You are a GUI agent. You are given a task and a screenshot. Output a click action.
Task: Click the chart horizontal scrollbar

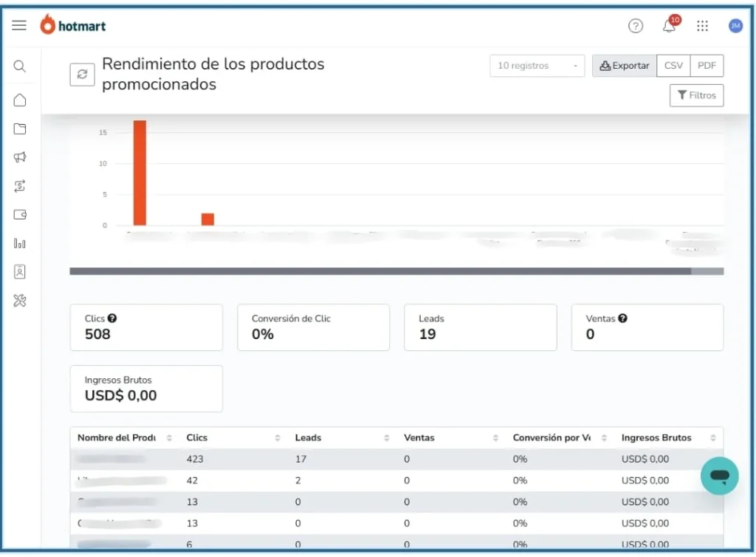(x=380, y=271)
